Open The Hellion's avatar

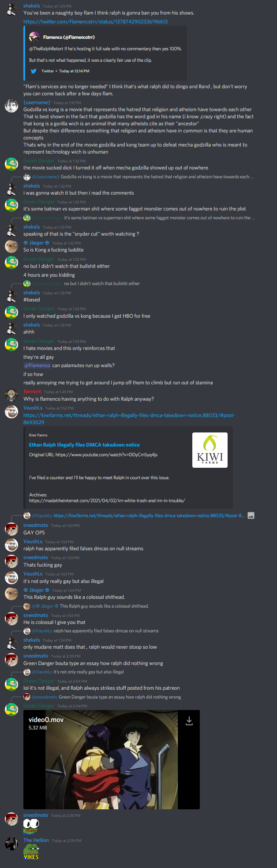pyautogui.click(x=11, y=844)
